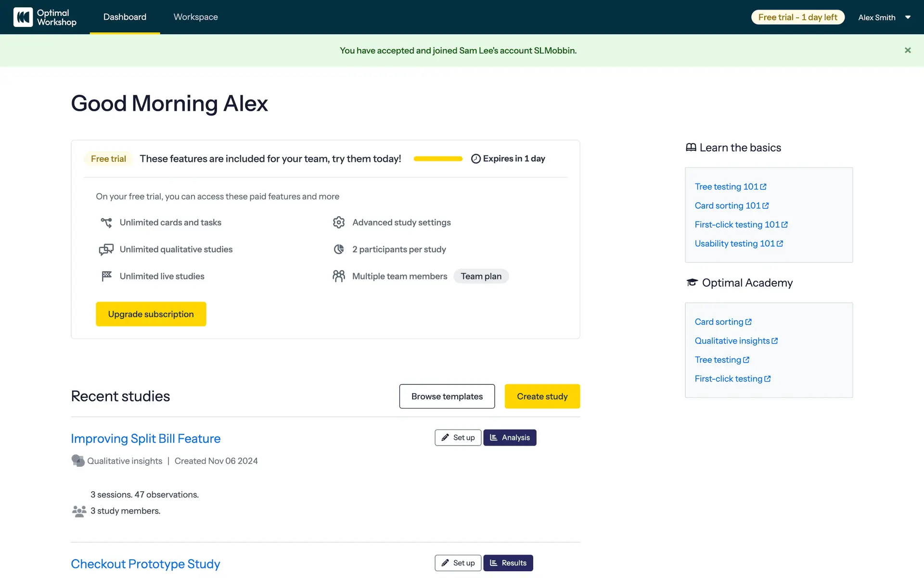Click the free trial progress bar

pyautogui.click(x=437, y=158)
